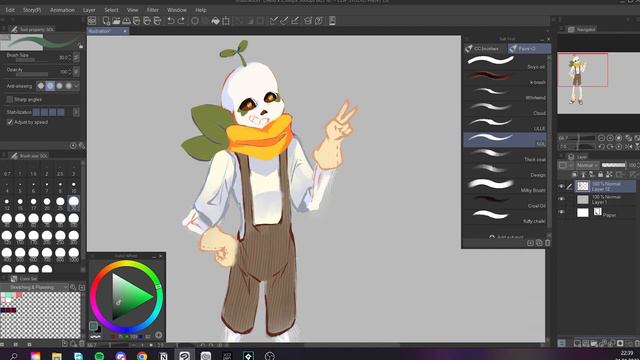Open Stabilization settings button
The width and height of the screenshot is (640, 360).
pos(76,112)
